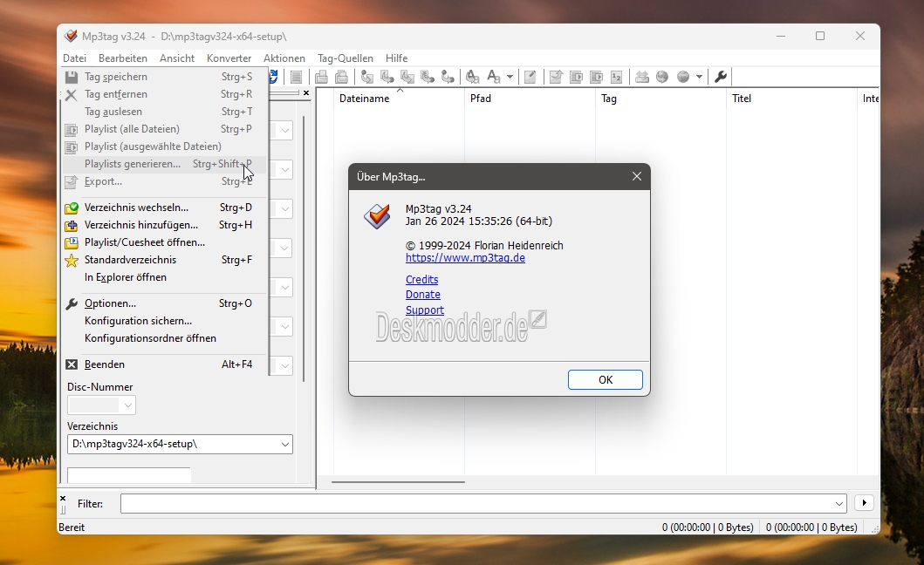The height and width of the screenshot is (565, 924).
Task: Choose Beenden to quit Mp3tag
Action: (164, 364)
